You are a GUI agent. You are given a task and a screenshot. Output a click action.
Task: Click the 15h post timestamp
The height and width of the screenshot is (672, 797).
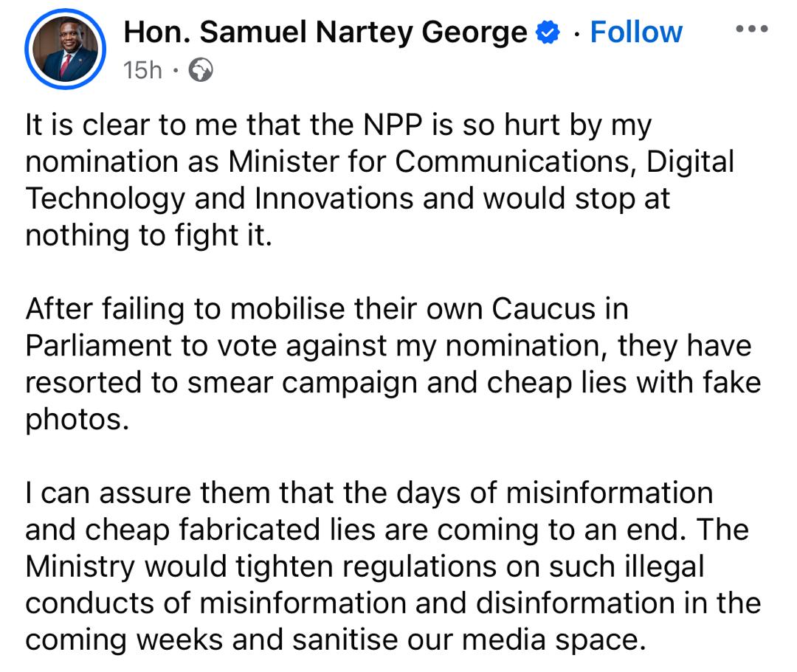tap(142, 70)
